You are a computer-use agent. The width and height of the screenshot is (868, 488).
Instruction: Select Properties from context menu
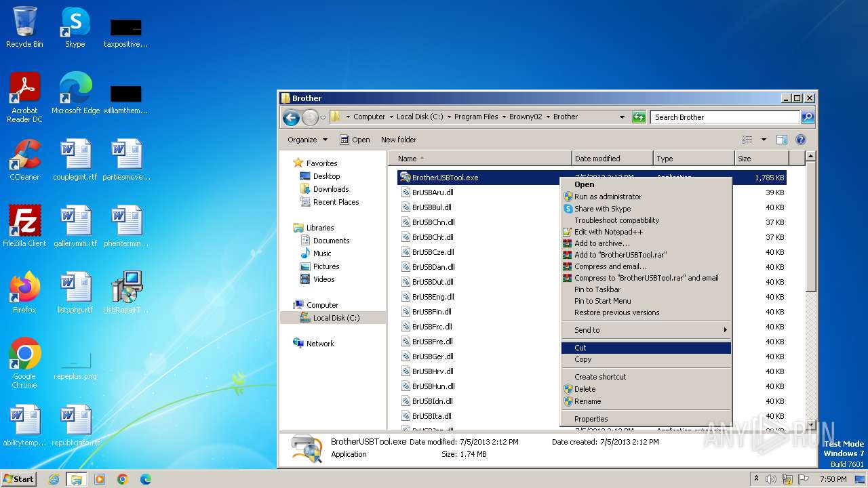(646, 419)
